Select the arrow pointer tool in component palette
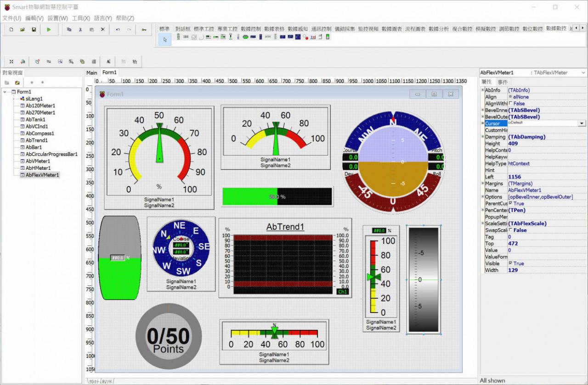The height and width of the screenshot is (385, 588). (165, 39)
